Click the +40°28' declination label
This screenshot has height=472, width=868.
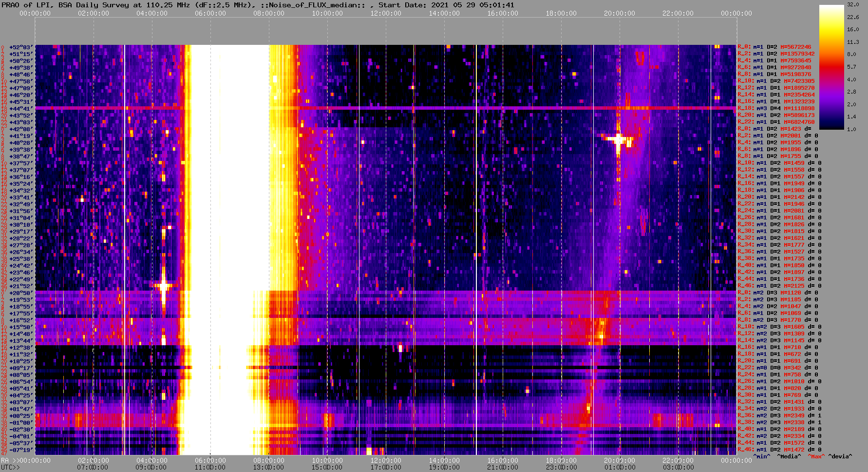[x=21, y=143]
